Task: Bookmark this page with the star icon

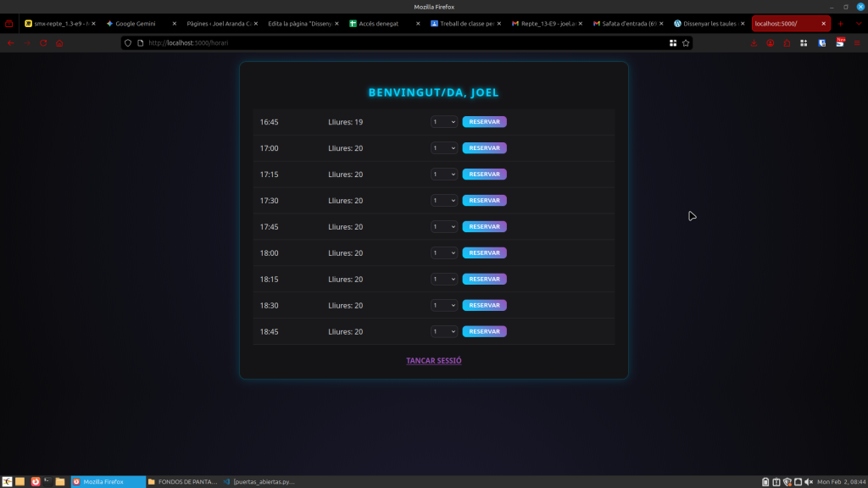Action: (686, 42)
